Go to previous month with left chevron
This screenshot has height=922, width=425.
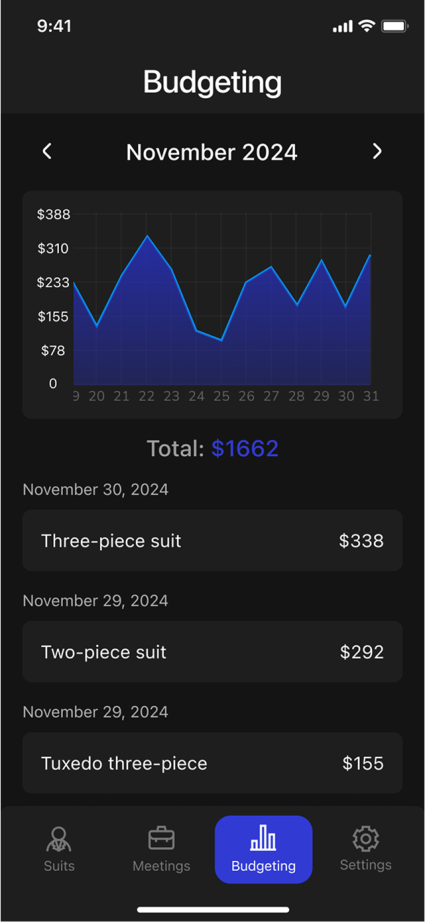click(x=47, y=152)
